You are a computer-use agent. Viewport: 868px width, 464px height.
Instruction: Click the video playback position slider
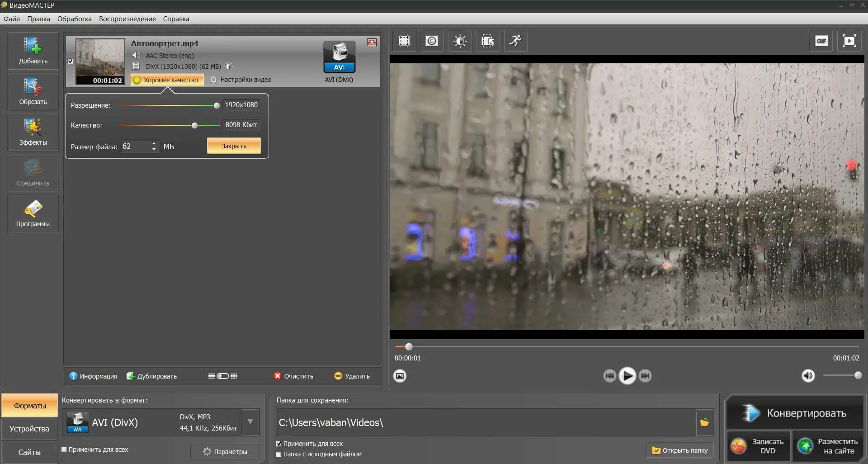409,347
